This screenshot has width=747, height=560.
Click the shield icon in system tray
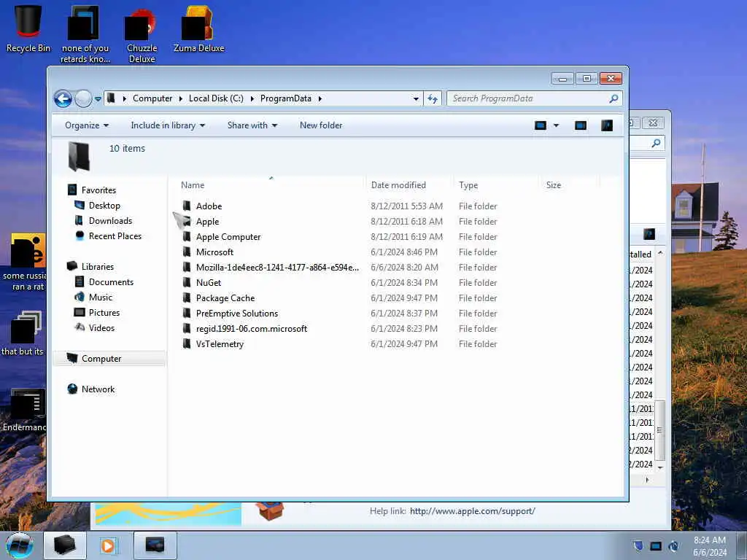[x=638, y=545]
